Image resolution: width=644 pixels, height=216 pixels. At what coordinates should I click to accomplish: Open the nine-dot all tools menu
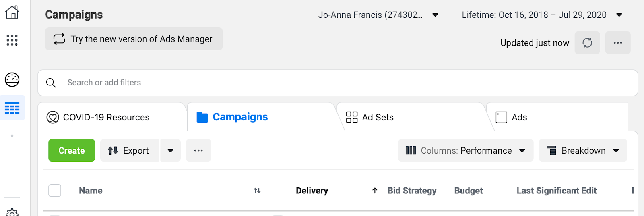coord(12,40)
